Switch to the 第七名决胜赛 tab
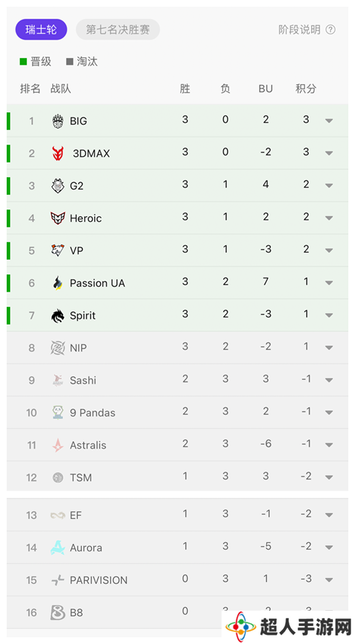Screen dimensions: 355x644 coord(118,30)
